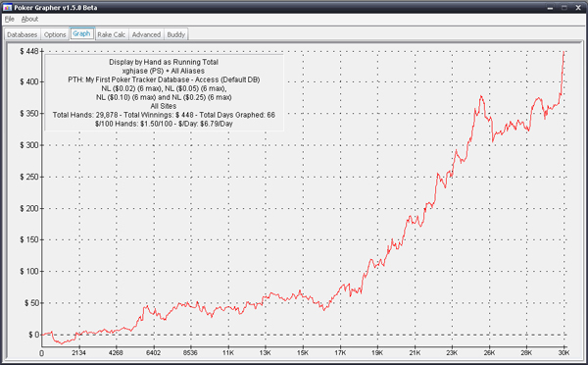Click the $ 200 axis label

pos(28,208)
